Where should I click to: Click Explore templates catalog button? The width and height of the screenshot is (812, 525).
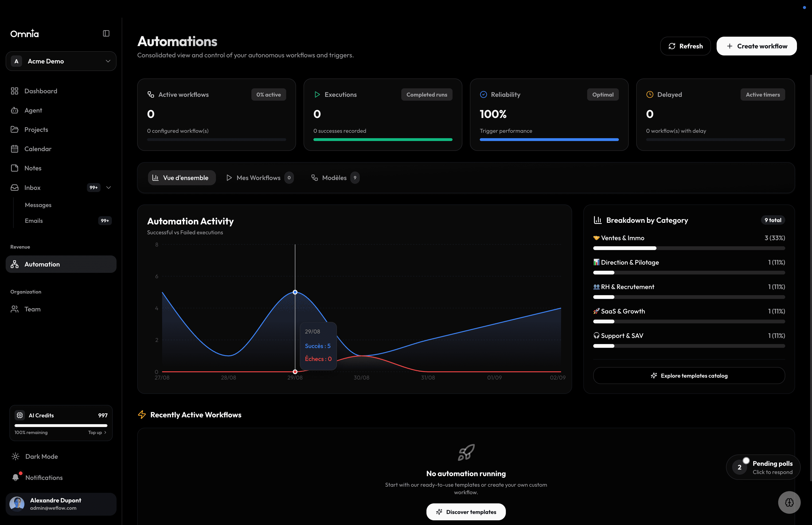pos(689,375)
